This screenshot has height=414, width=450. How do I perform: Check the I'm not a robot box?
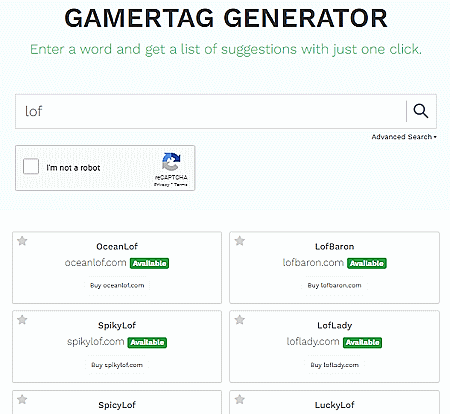click(x=31, y=166)
